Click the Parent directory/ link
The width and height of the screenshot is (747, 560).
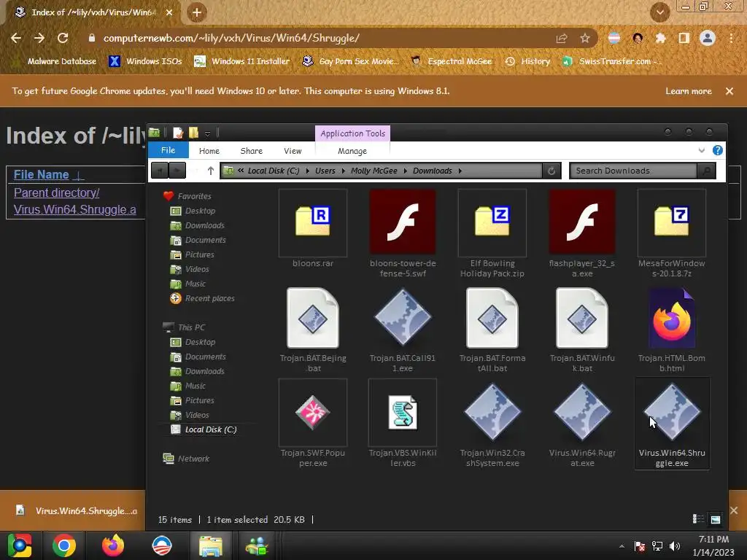coord(57,192)
